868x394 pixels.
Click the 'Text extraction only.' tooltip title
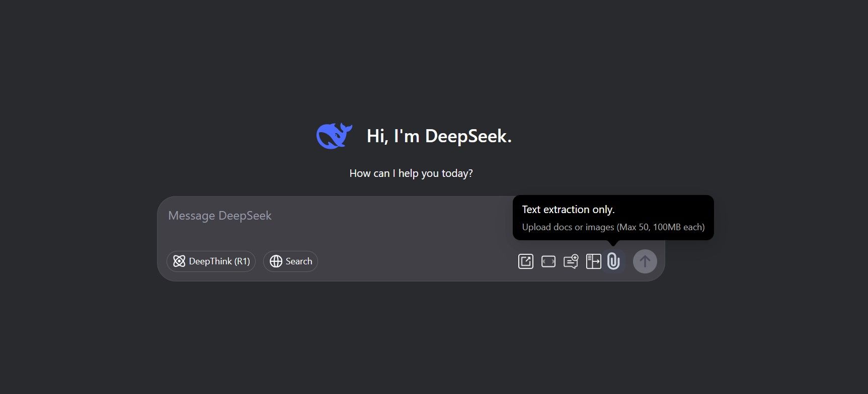point(568,210)
